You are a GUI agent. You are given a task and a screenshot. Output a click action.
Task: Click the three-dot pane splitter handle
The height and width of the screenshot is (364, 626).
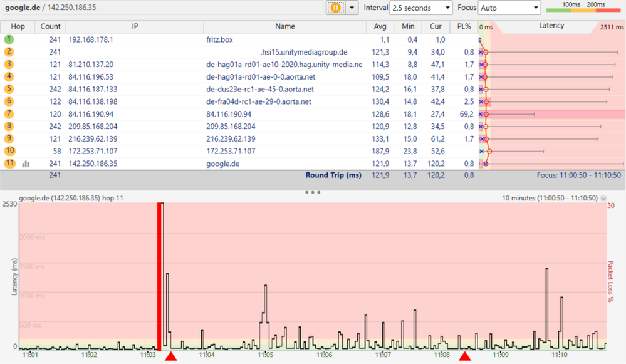[313, 192]
